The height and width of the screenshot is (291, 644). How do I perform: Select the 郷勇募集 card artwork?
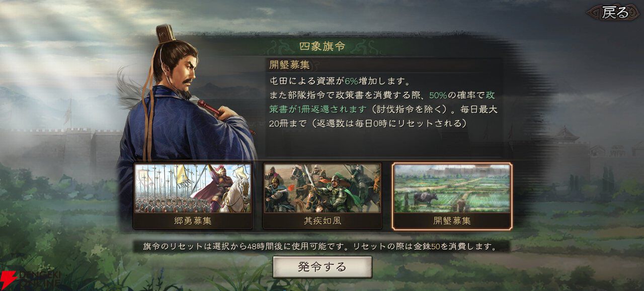point(193,188)
